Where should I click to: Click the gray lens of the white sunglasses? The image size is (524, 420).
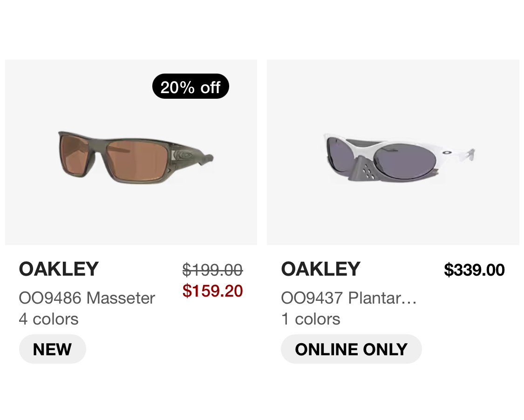pos(410,156)
